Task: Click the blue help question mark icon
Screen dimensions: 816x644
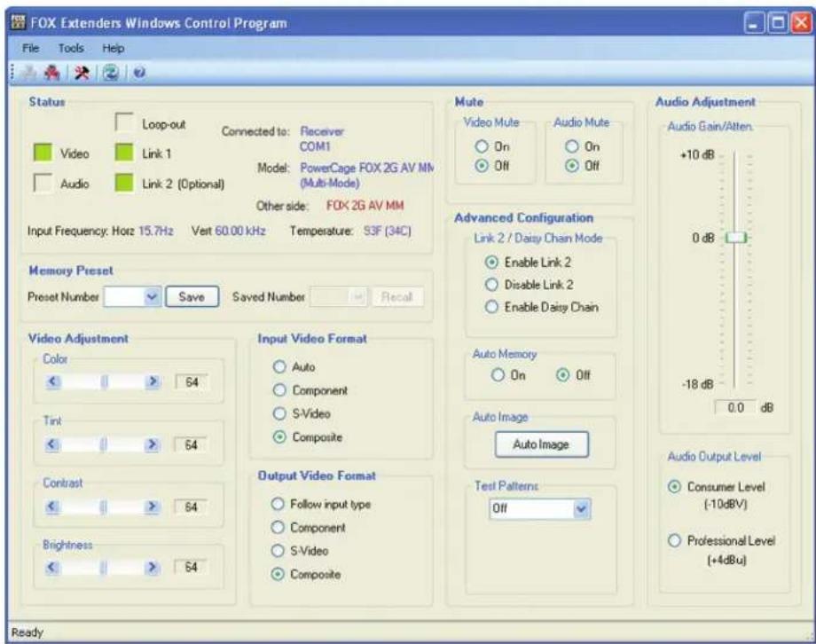Action: [139, 73]
